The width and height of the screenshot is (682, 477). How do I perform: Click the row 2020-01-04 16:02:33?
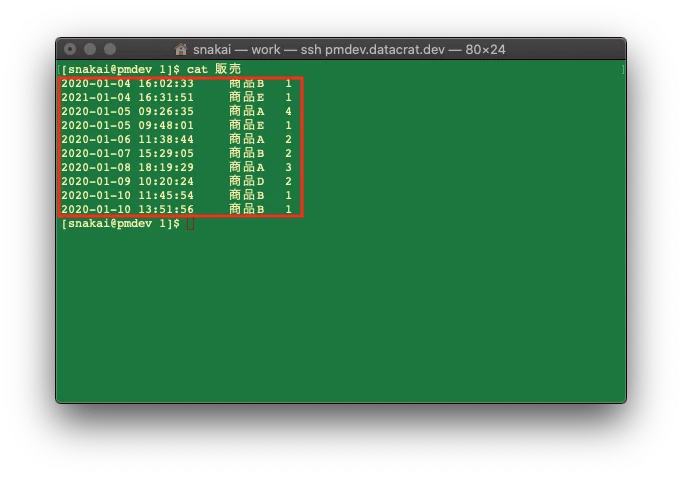(x=176, y=83)
